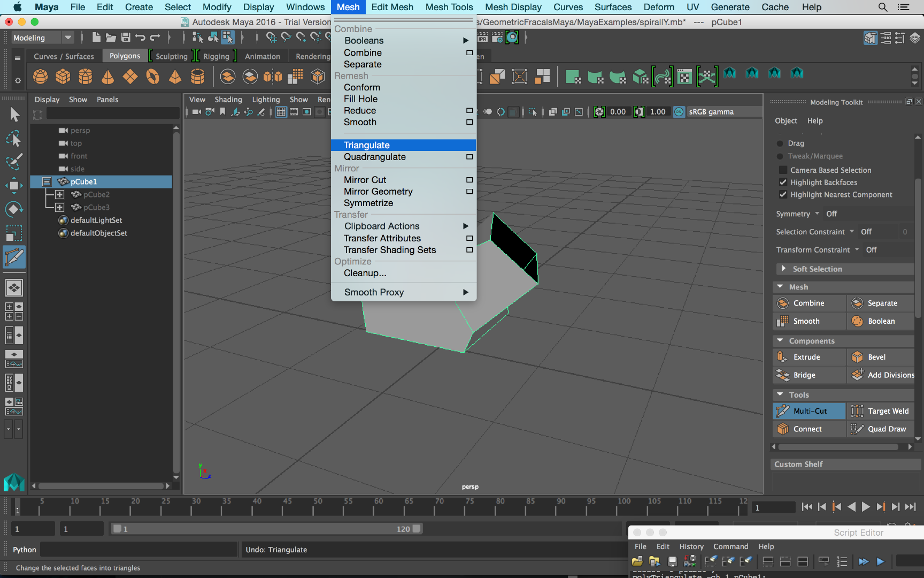Activate the Paint selection tool
924x578 pixels.
point(14,162)
